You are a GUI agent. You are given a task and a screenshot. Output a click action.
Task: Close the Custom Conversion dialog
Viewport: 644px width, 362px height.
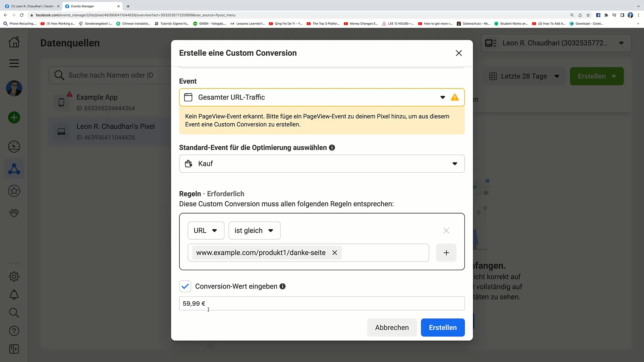click(459, 53)
